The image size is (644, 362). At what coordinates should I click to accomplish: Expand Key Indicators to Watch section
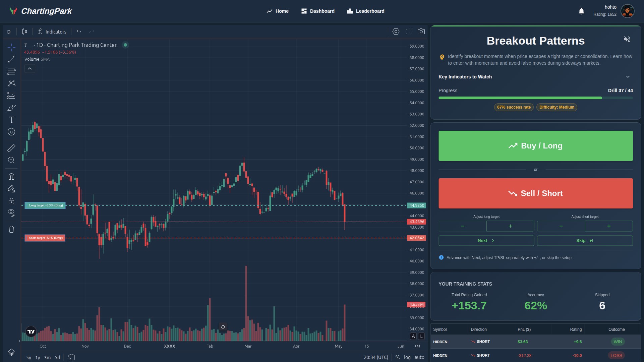(535, 77)
